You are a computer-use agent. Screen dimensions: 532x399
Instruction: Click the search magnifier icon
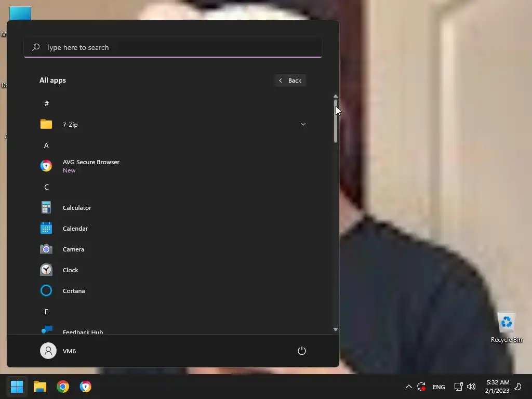(36, 47)
